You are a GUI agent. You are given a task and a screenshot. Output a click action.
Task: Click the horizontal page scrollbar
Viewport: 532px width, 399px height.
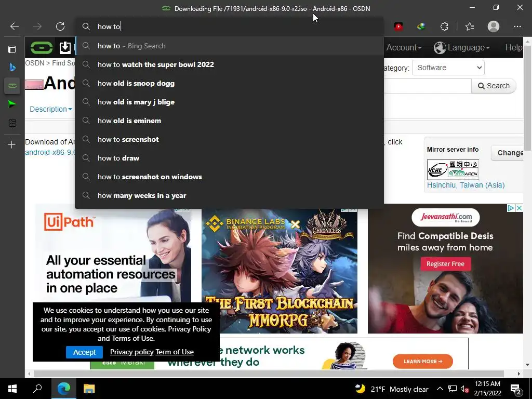pyautogui.click(x=268, y=374)
